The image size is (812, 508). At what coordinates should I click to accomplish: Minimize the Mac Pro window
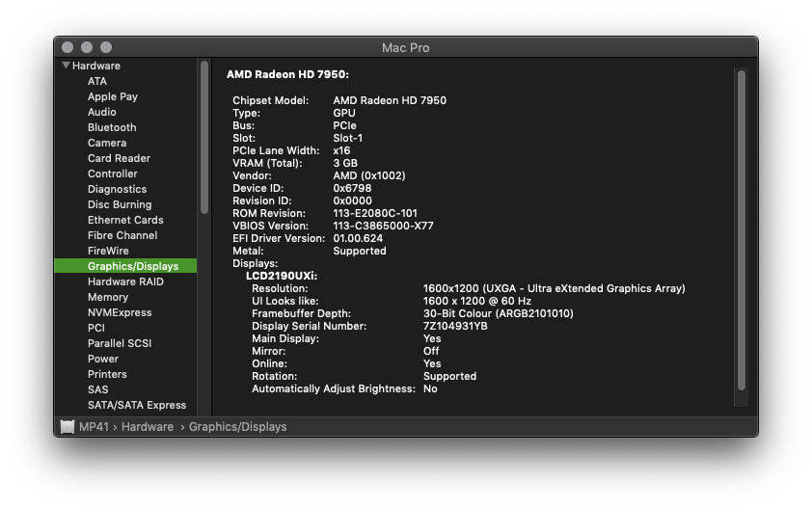click(x=87, y=47)
